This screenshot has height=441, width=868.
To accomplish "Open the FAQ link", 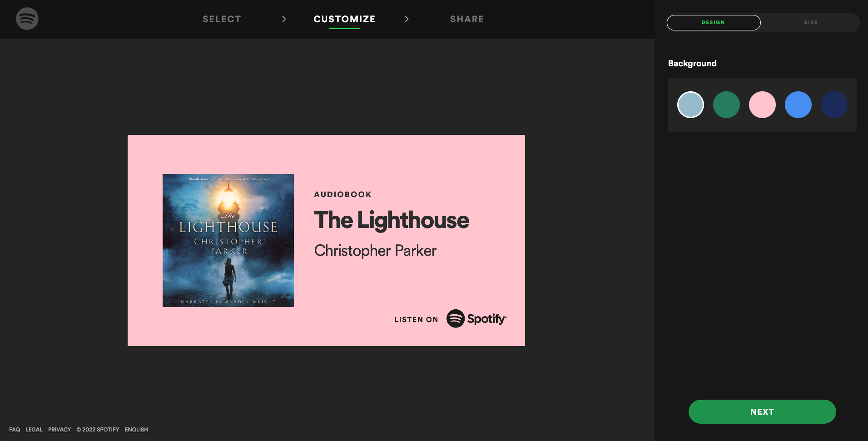I will pos(15,430).
